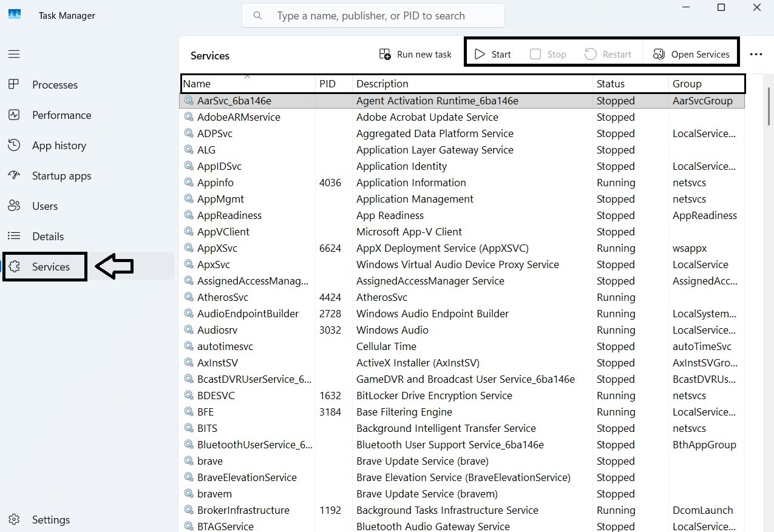Click PID 1192 for BrokerInfrastructure

click(x=330, y=510)
